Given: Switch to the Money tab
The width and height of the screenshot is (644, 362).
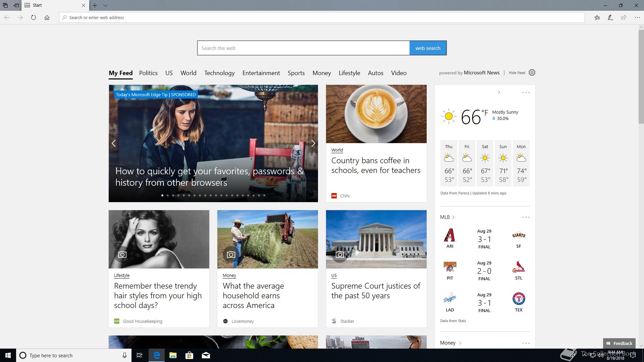Looking at the screenshot, I should tap(322, 73).
